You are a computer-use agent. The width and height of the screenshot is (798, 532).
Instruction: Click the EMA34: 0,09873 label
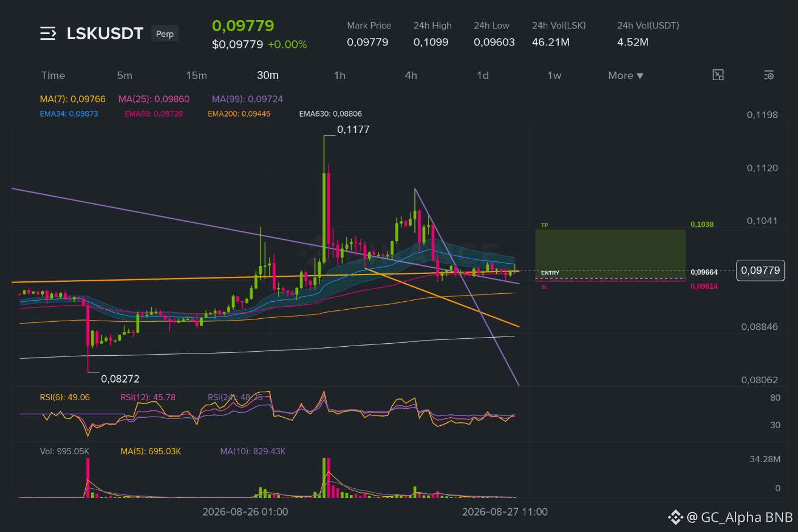[x=69, y=114]
